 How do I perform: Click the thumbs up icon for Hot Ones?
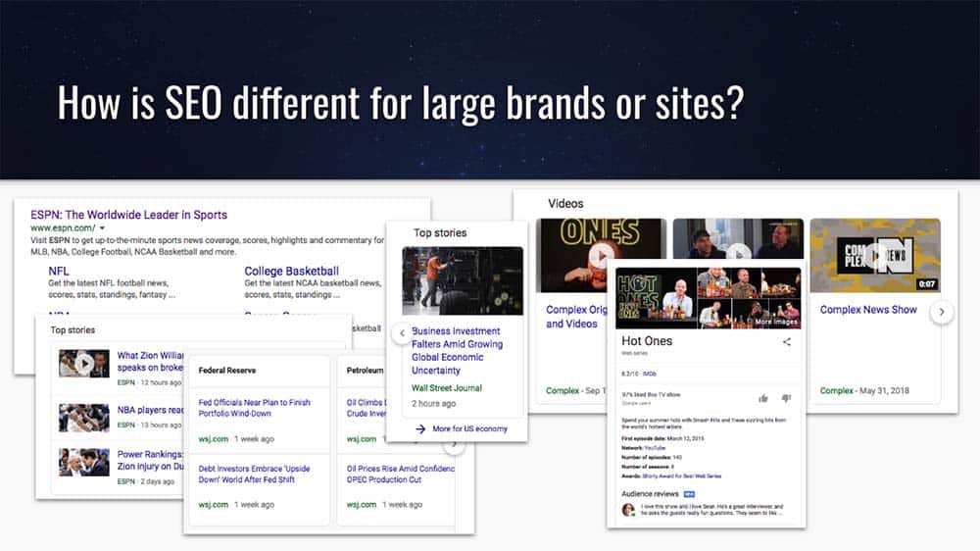763,398
